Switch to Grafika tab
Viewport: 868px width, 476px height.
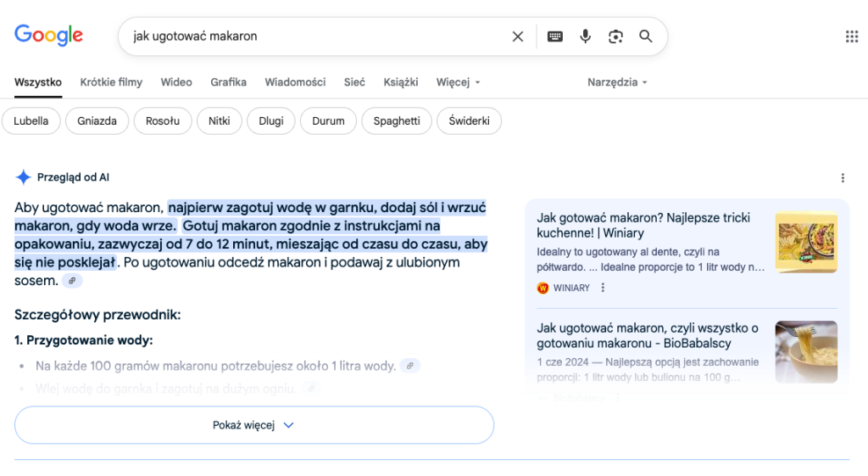pyautogui.click(x=228, y=82)
